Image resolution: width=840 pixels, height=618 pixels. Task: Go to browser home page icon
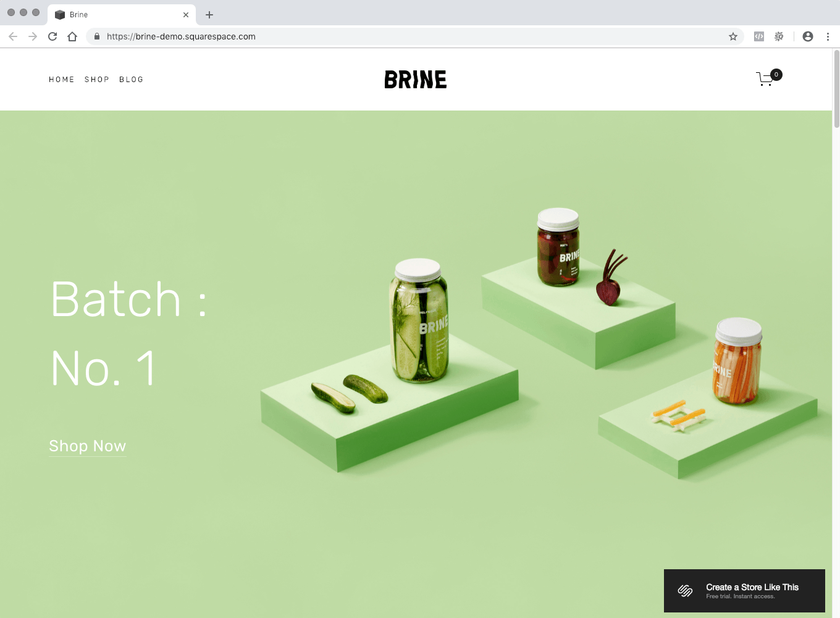tap(72, 36)
